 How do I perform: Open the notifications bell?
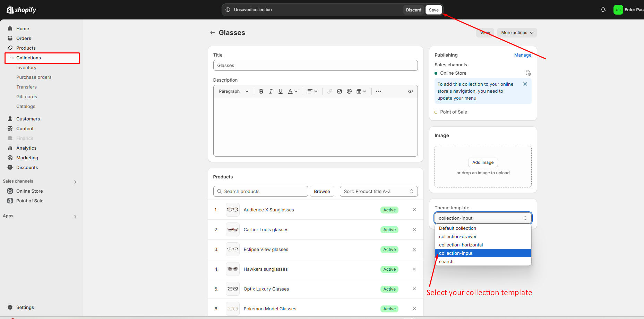603,10
